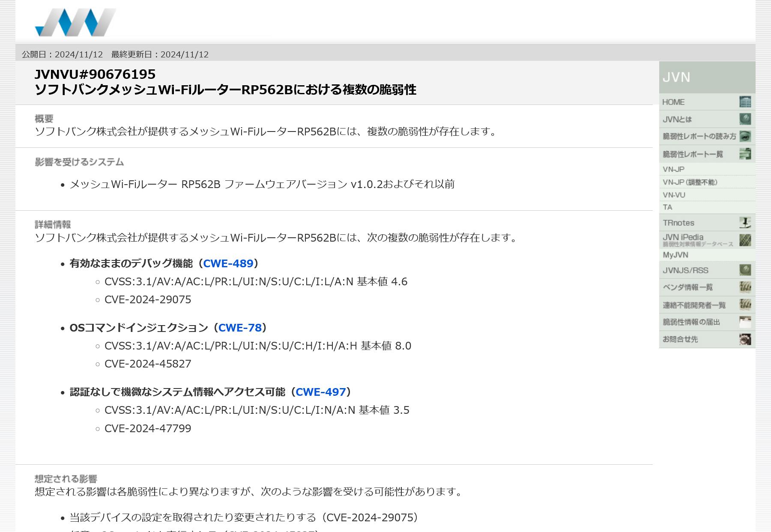Click the 詳細情報 section heading

53,224
